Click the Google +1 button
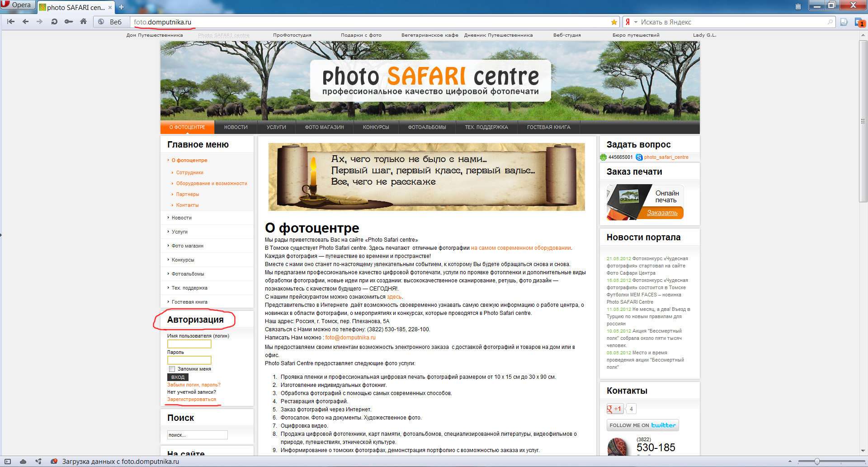This screenshot has height=467, width=868. 615,409
